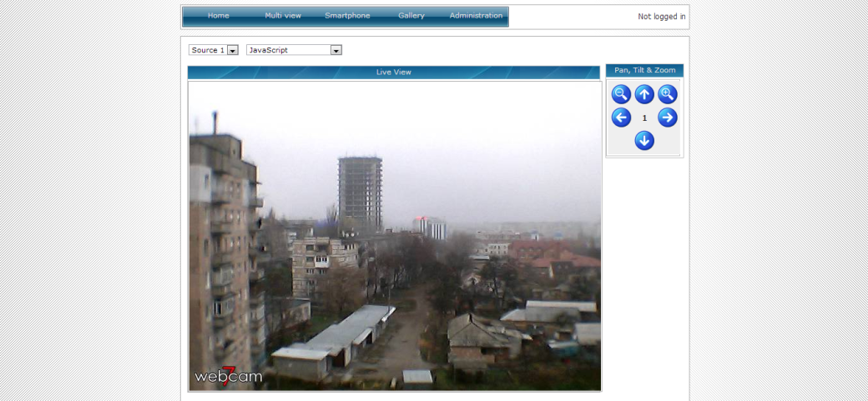Click the tall unfinished tower in live view
This screenshot has width=868, height=401.
pos(360,192)
